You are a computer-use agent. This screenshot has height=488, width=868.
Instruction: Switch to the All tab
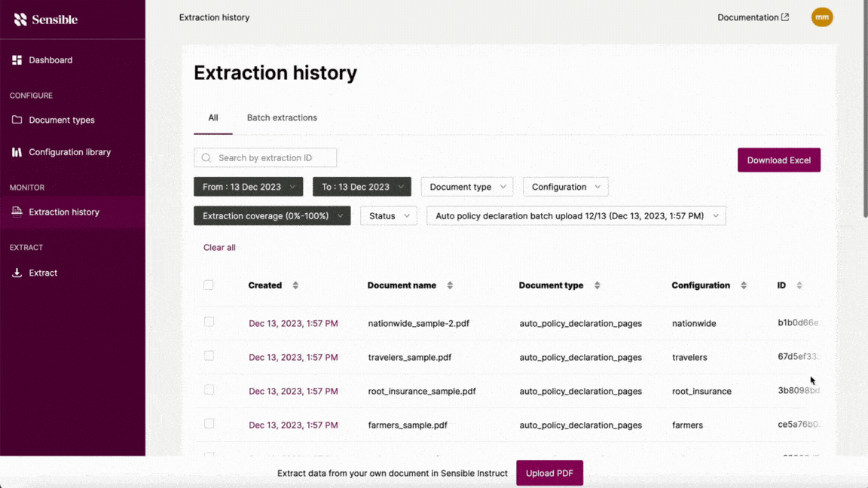tap(213, 117)
